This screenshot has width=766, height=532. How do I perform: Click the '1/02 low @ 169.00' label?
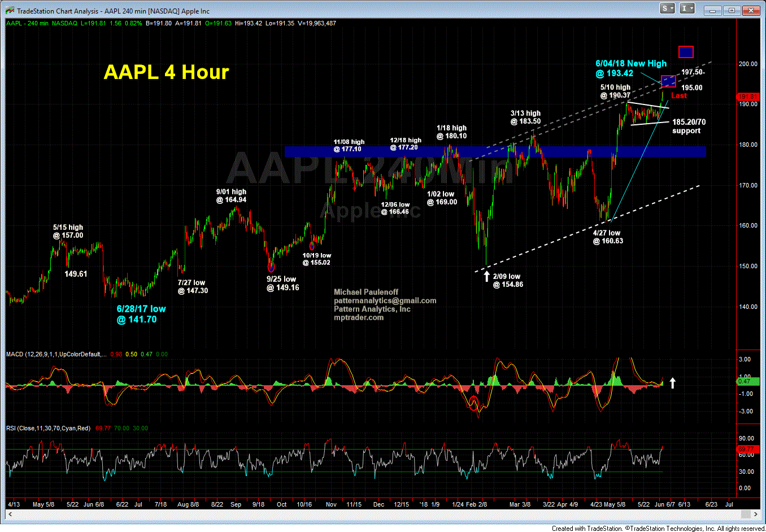point(442,198)
